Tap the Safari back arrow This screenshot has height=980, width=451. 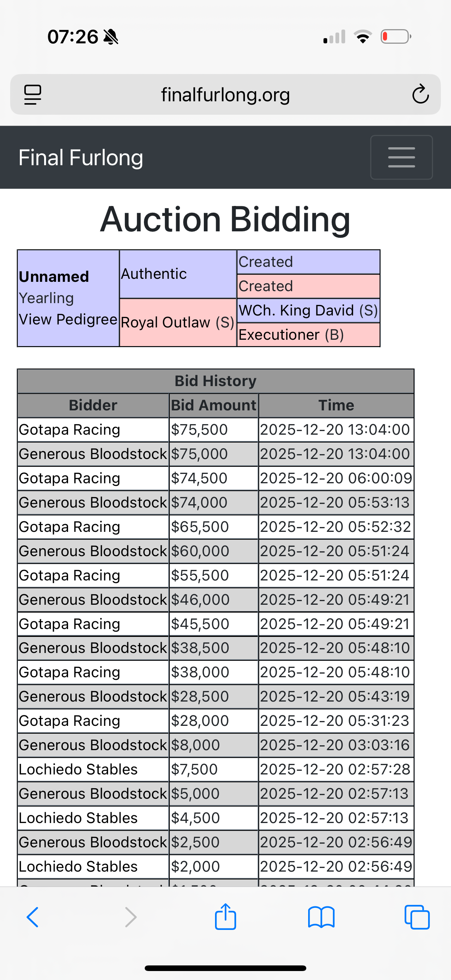[33, 917]
